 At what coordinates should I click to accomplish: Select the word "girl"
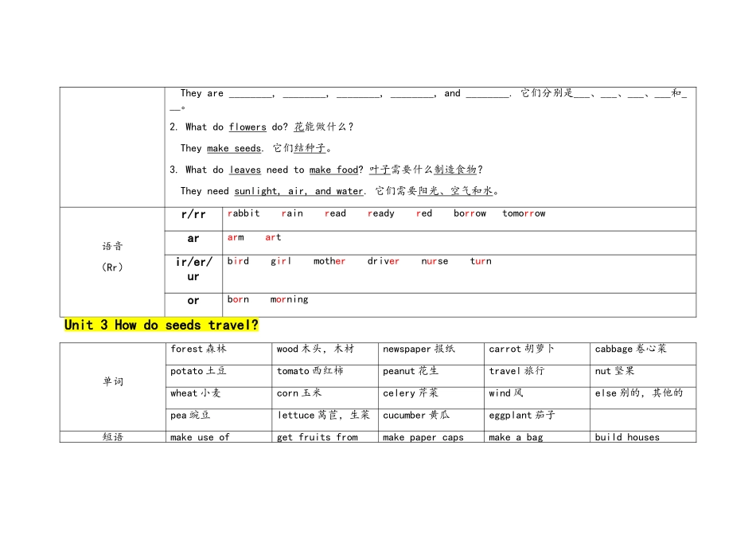(x=281, y=261)
